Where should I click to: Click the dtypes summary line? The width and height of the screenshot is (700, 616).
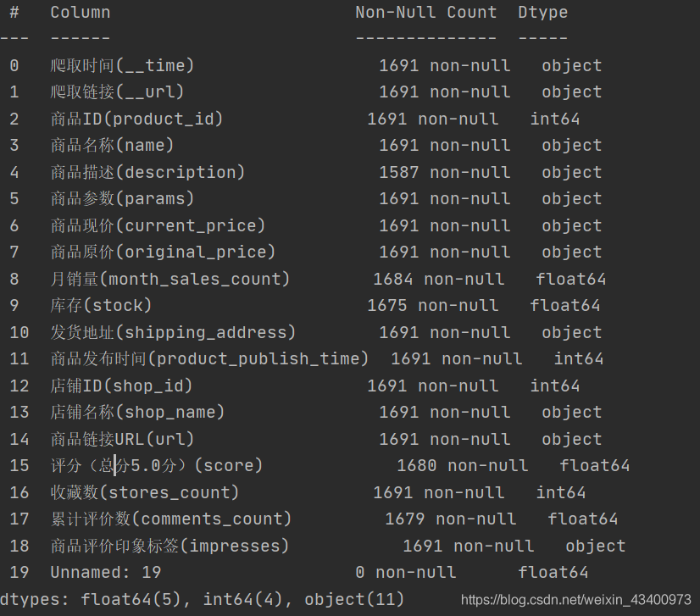coord(203,600)
